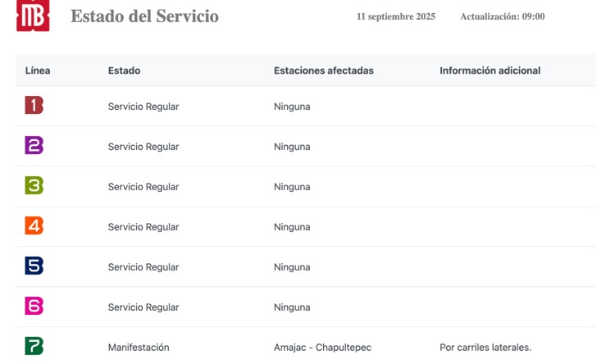Click the Por carriles laterales note
615x364 pixels.
(x=485, y=347)
